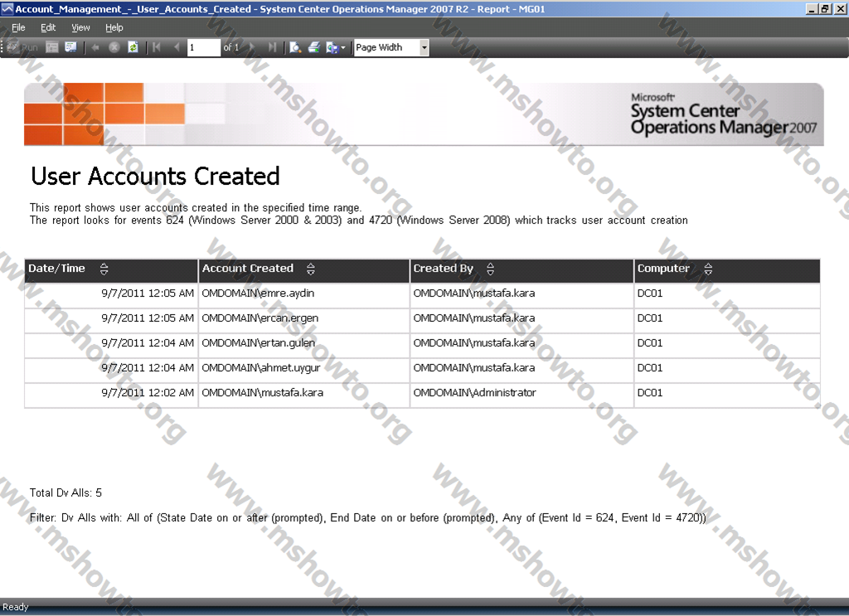Click the Filter description line
The height and width of the screenshot is (616, 849).
point(367,518)
